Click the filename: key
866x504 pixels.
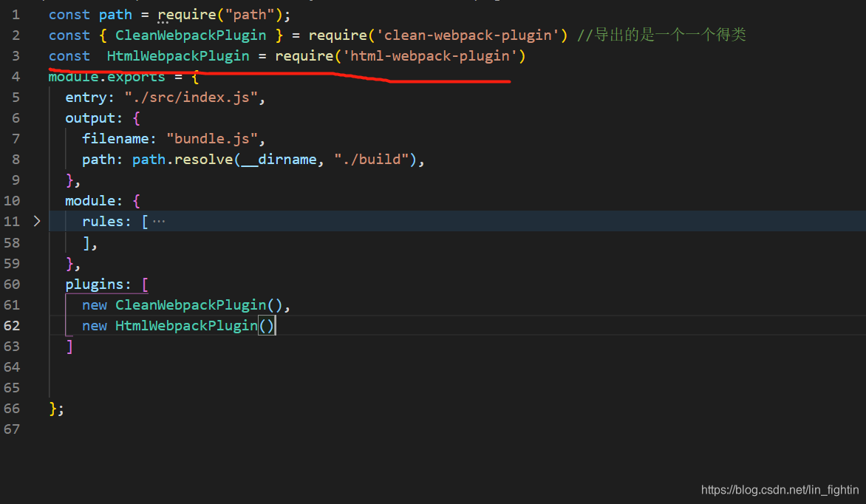pos(119,139)
